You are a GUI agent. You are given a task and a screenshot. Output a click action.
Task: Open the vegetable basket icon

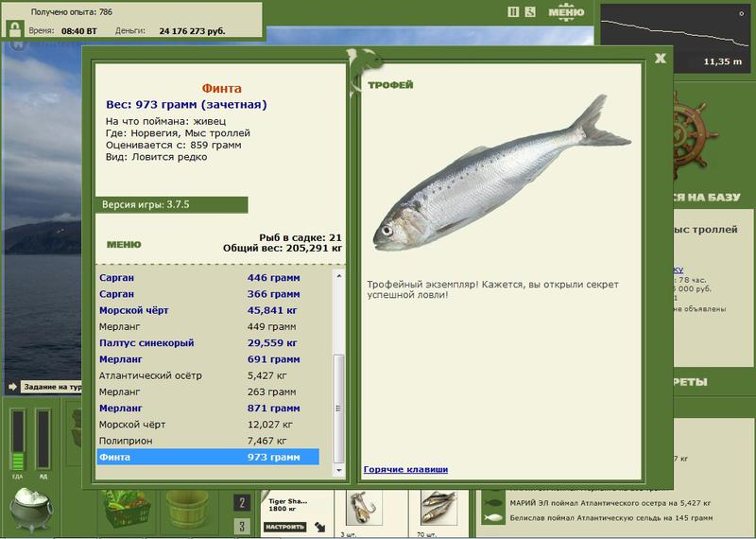(x=127, y=510)
